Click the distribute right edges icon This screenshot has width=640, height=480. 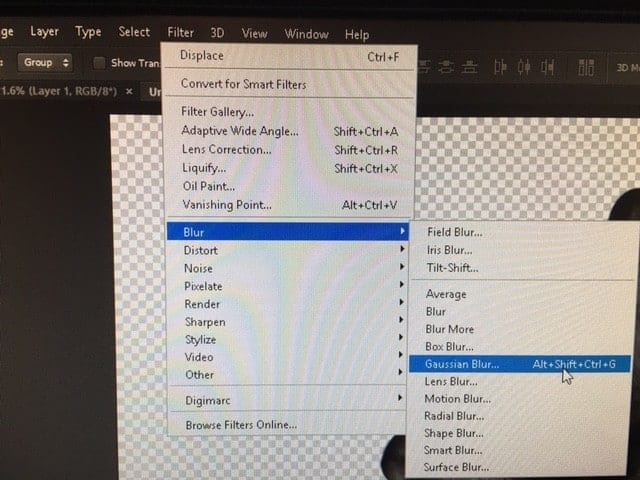click(545, 67)
